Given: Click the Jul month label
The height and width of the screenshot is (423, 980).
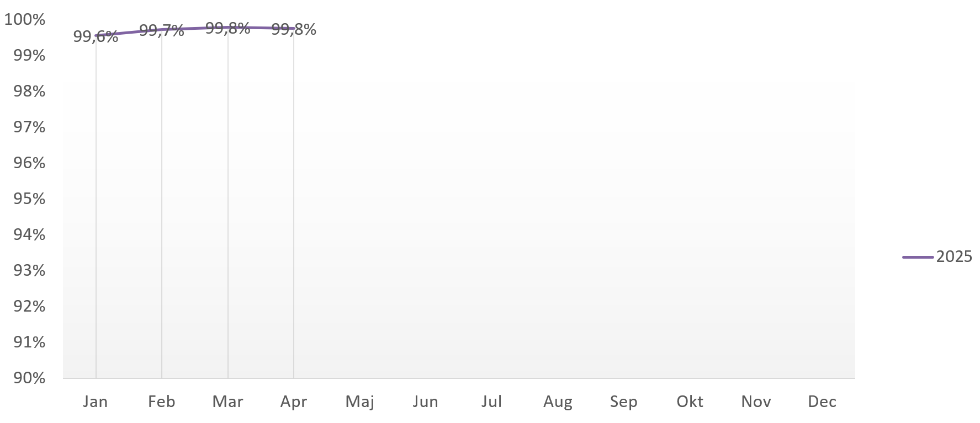Looking at the screenshot, I should 491,401.
